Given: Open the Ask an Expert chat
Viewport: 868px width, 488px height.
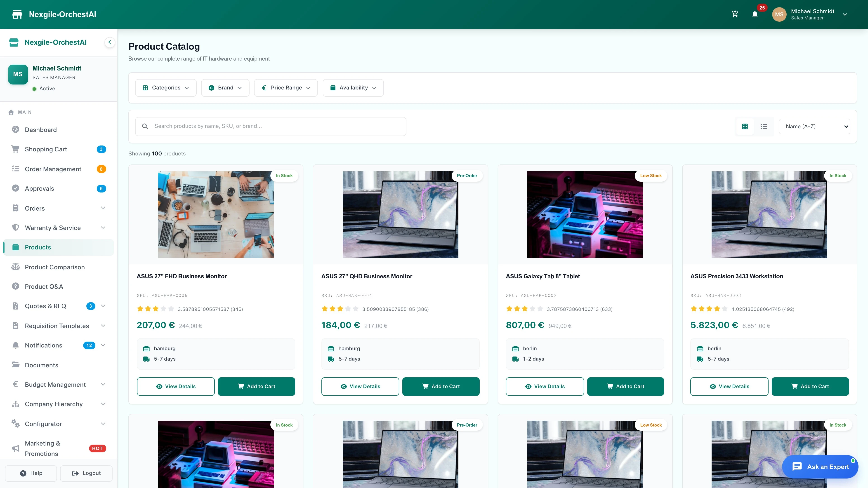Looking at the screenshot, I should (x=820, y=467).
